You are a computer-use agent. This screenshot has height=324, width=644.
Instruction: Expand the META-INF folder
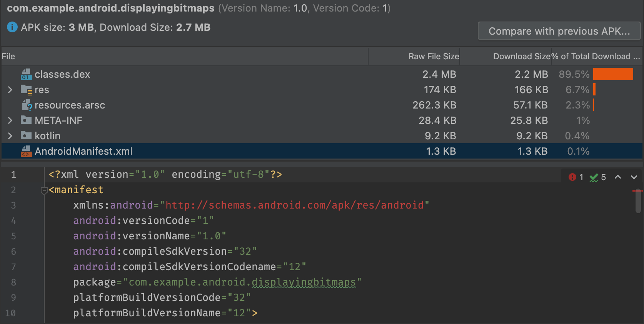[x=10, y=120]
